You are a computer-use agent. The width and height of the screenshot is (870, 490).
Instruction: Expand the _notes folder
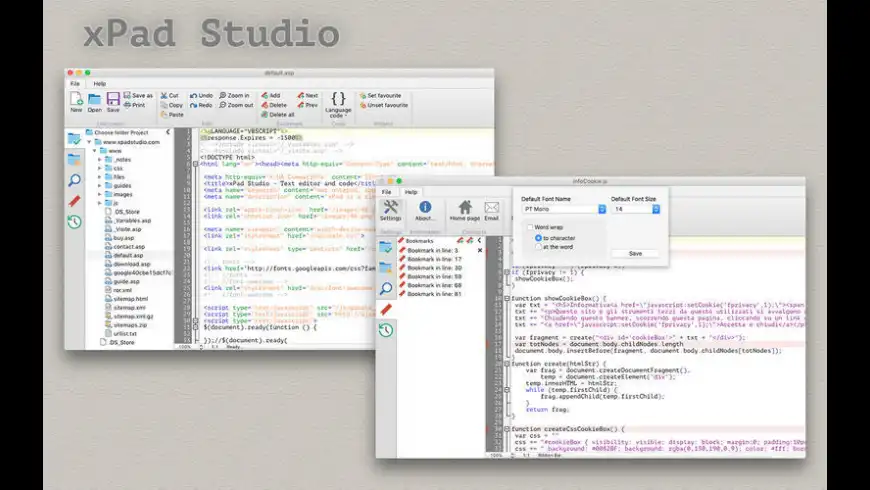point(100,159)
